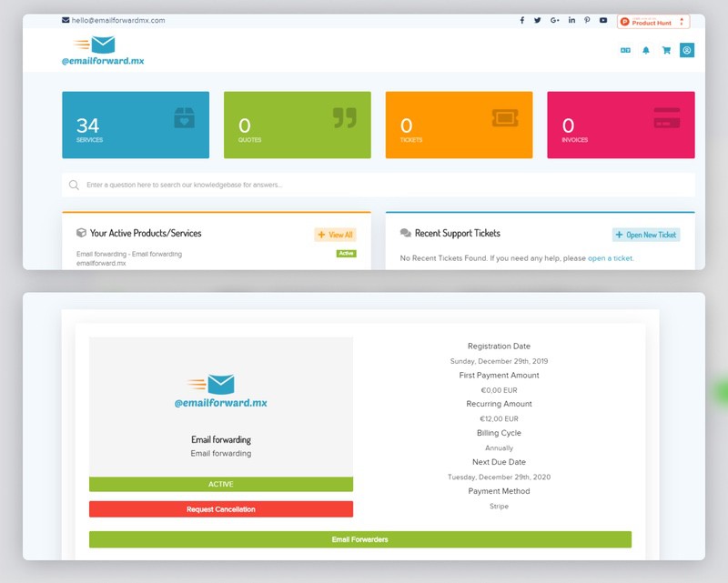Click the quotation marks icon on the Quotes tile

[x=345, y=117]
